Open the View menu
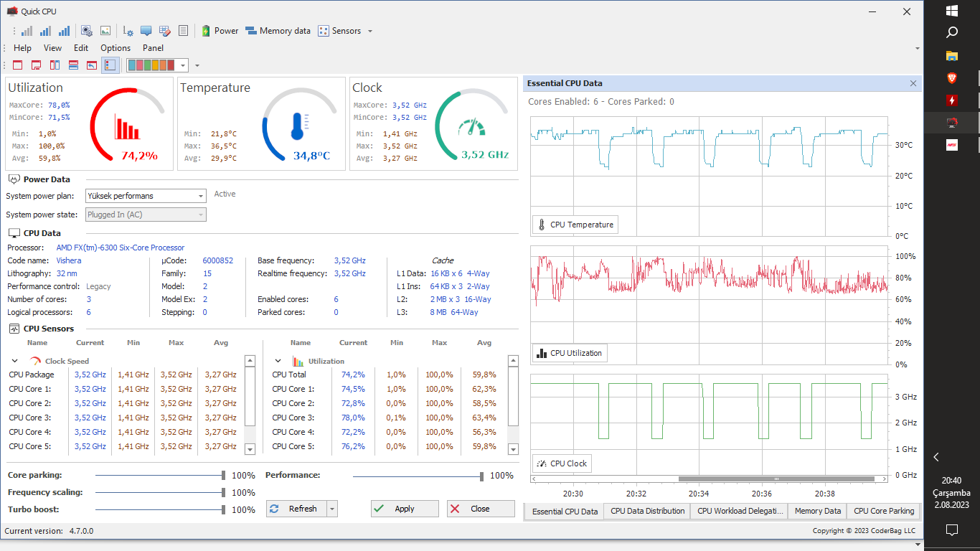Screen dimensions: 980x551 [53, 48]
